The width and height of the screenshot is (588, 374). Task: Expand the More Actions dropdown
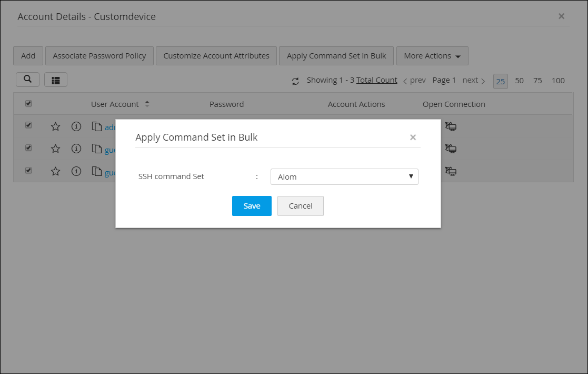tap(432, 56)
